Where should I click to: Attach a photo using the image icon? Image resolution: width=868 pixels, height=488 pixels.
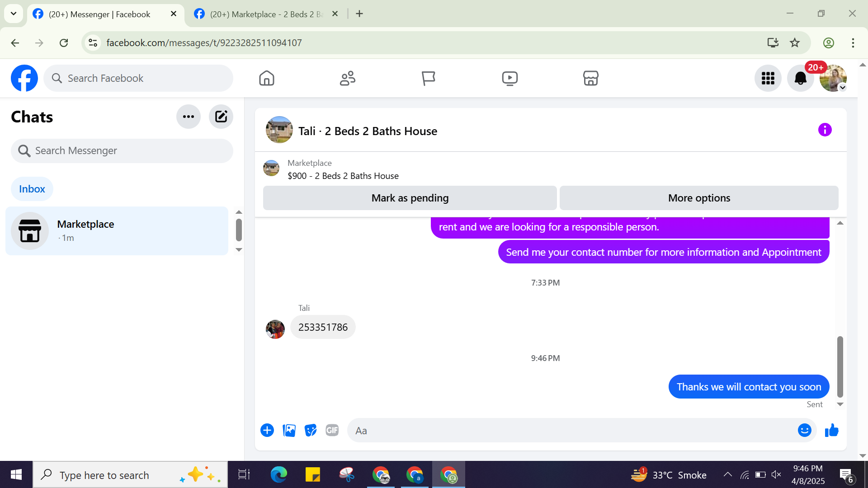click(x=289, y=430)
